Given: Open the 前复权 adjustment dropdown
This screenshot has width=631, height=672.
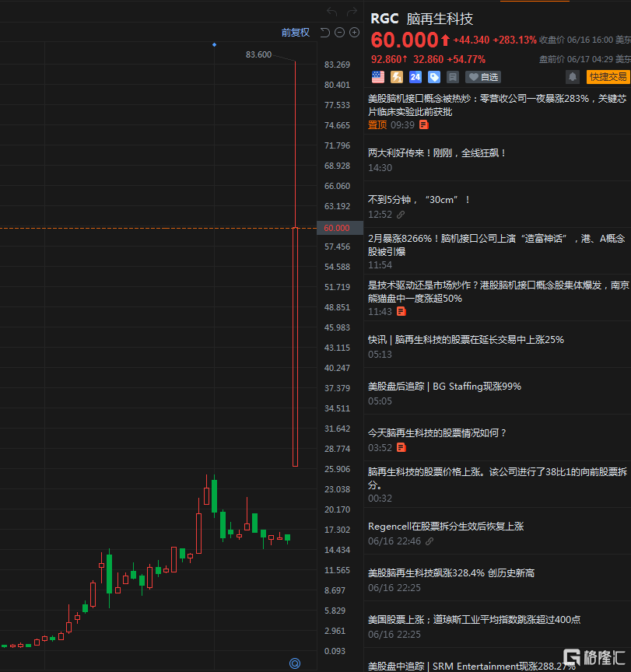Looking at the screenshot, I should pos(296,33).
